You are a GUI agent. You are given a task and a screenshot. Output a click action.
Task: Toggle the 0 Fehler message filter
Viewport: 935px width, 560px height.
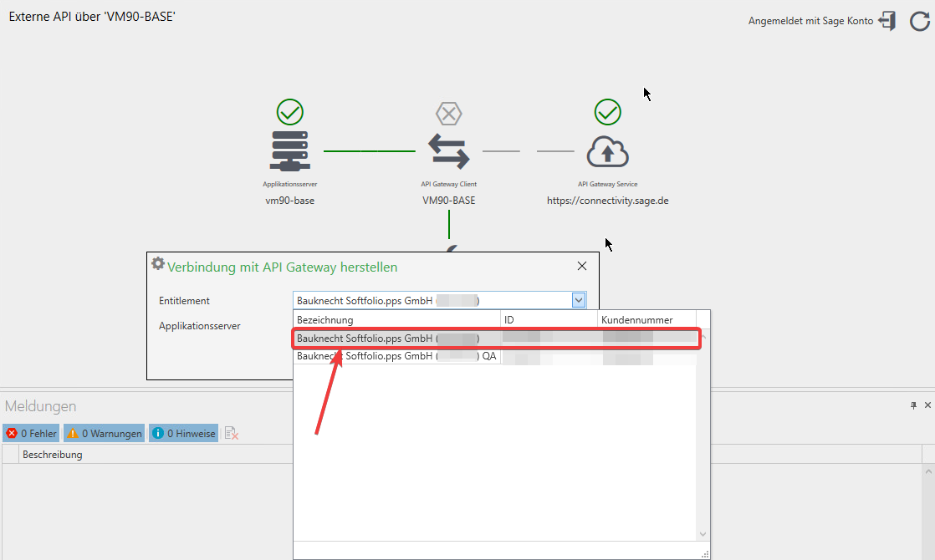pyautogui.click(x=31, y=433)
